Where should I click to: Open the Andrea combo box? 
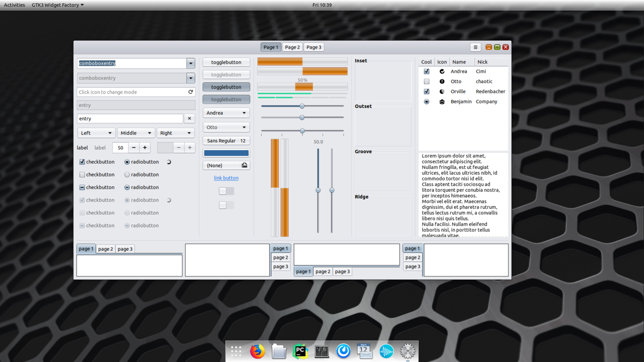(x=226, y=113)
